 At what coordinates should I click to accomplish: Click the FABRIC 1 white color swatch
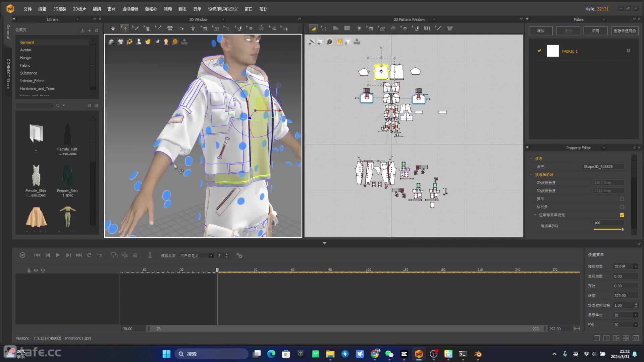(553, 51)
